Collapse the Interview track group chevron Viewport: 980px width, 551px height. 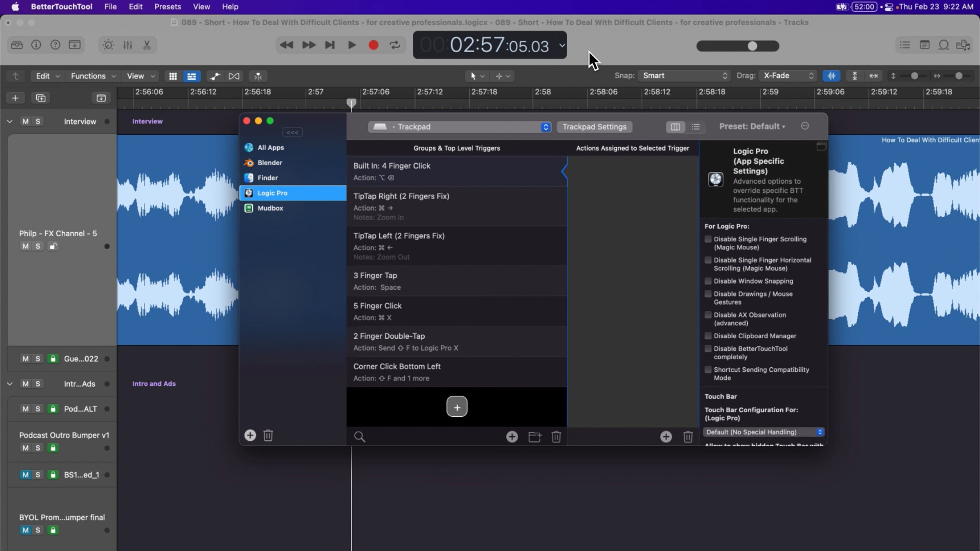tap(10, 121)
